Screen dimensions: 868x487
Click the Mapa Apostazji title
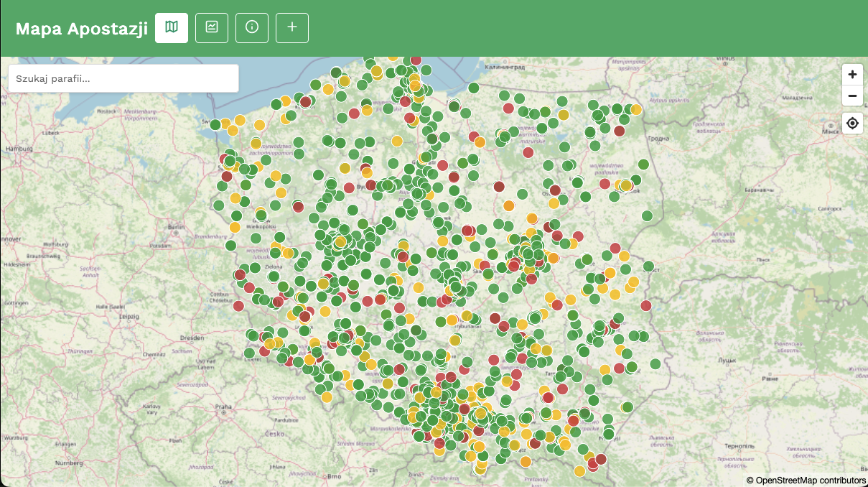point(81,29)
